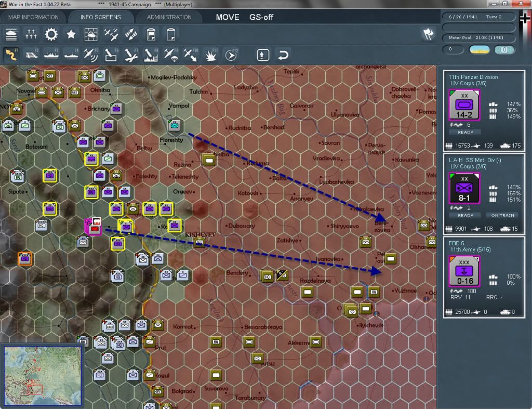Viewport: 532px width, 409px height.
Task: Open the weather map icon
Action: tap(91, 35)
